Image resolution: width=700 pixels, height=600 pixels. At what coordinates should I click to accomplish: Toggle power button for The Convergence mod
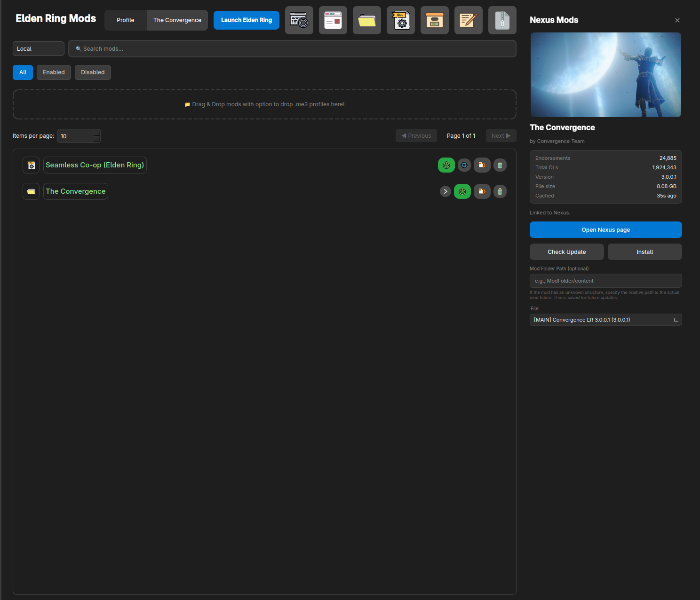point(462,191)
